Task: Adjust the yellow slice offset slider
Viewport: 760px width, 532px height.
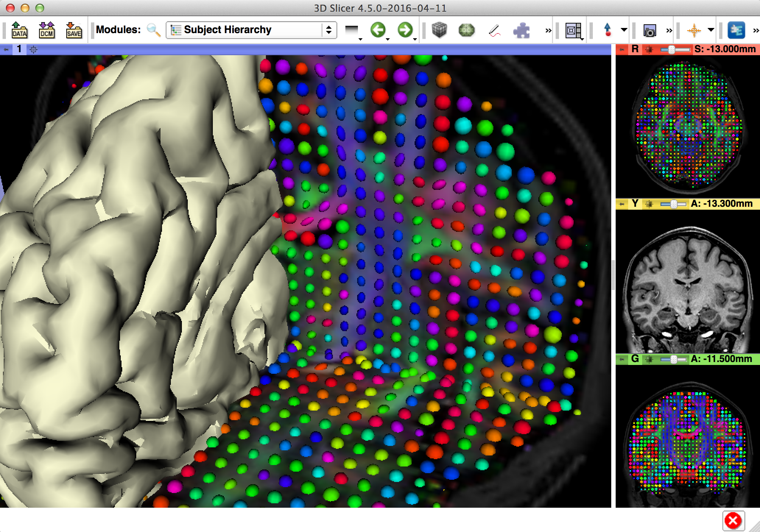Action: [x=673, y=204]
